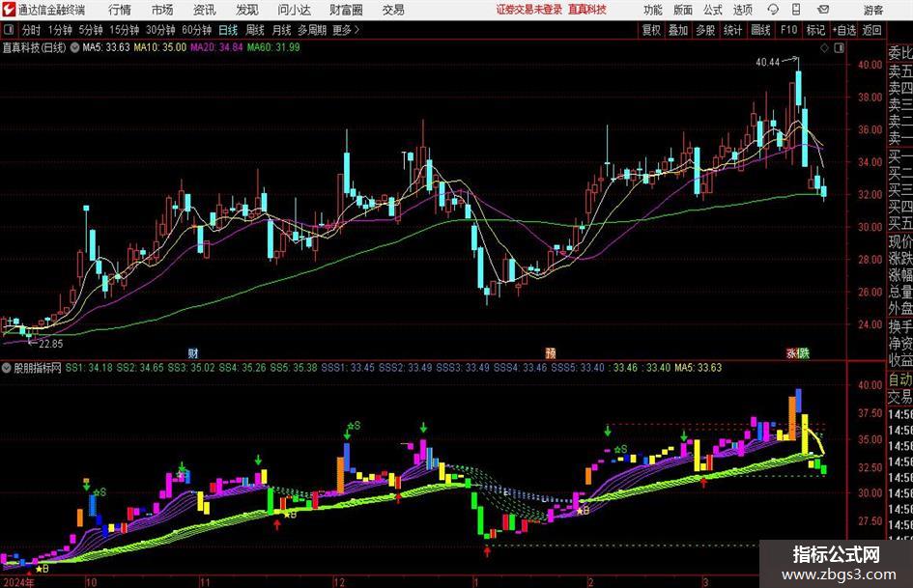Open the 功能 menu
The height and width of the screenshot is (588, 913).
[x=653, y=10]
